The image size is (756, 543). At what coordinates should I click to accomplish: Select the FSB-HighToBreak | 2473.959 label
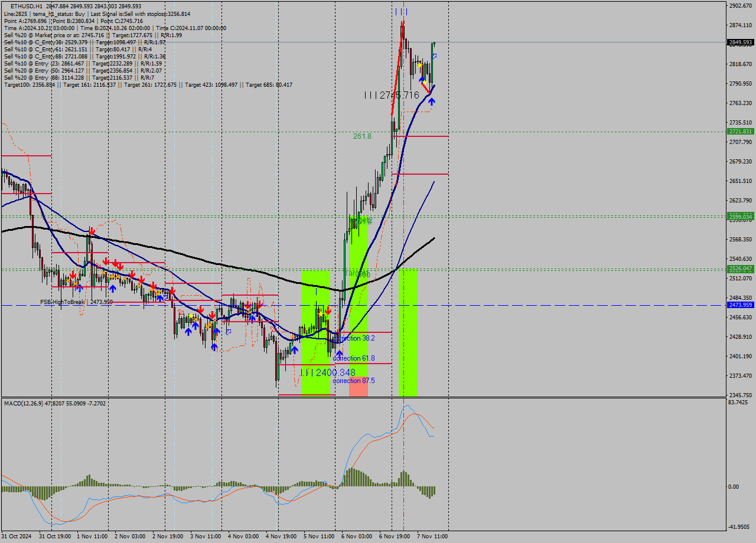point(76,302)
